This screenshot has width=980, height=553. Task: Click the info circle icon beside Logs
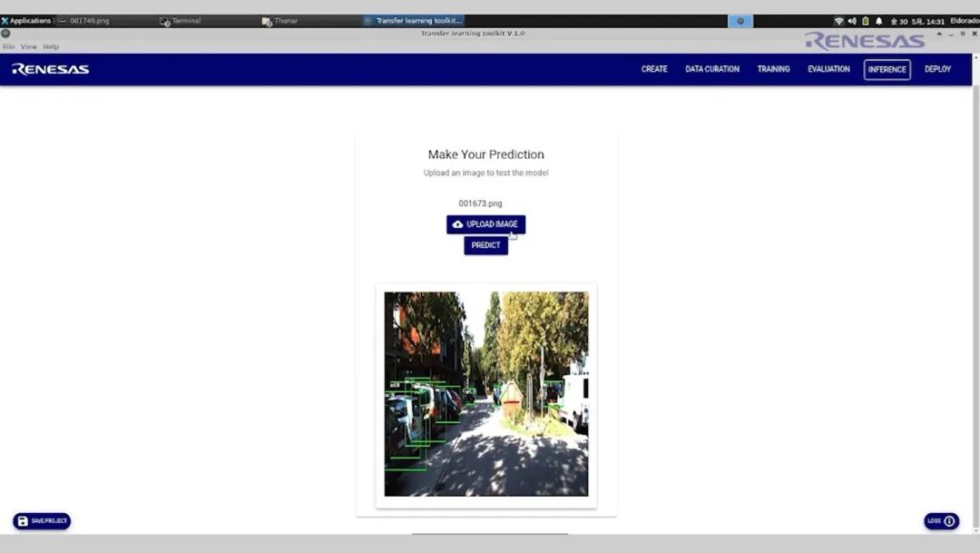coord(949,521)
